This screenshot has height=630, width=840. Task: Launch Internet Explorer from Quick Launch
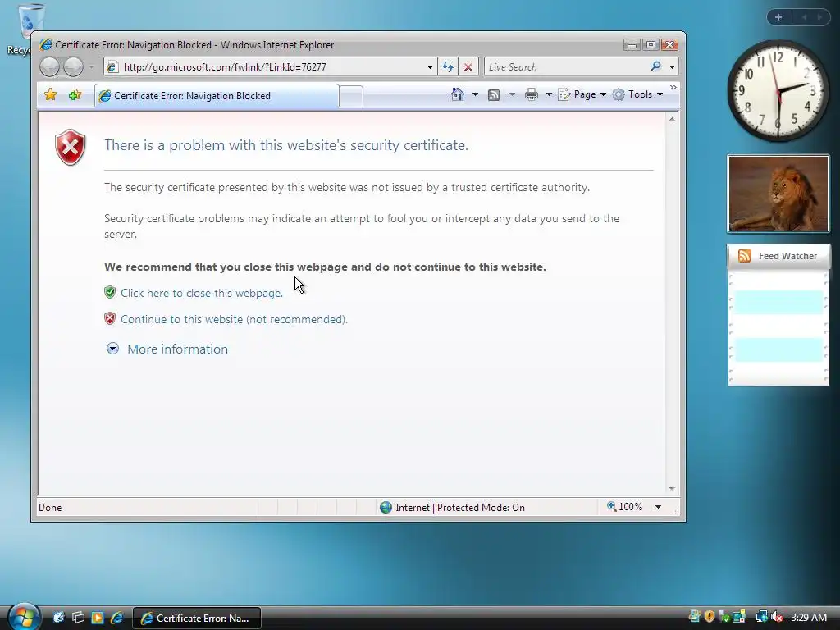click(x=116, y=618)
